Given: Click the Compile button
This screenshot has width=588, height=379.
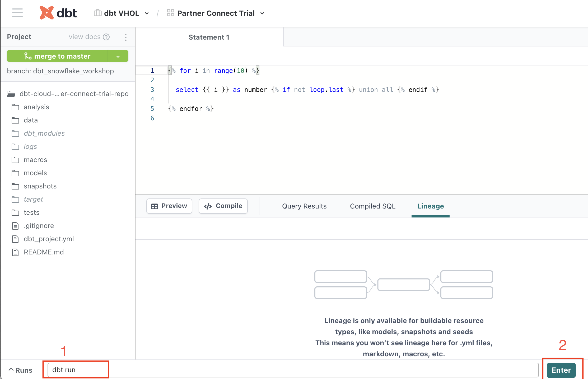Looking at the screenshot, I should pos(223,206).
